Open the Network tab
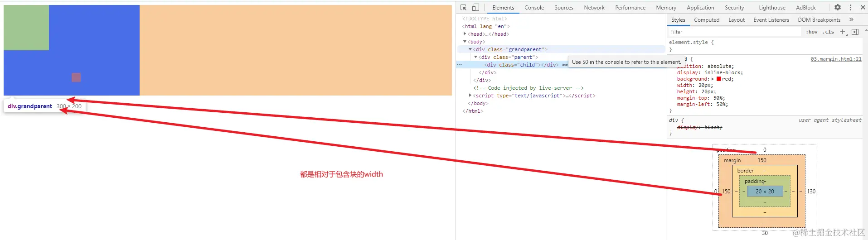 [x=594, y=8]
